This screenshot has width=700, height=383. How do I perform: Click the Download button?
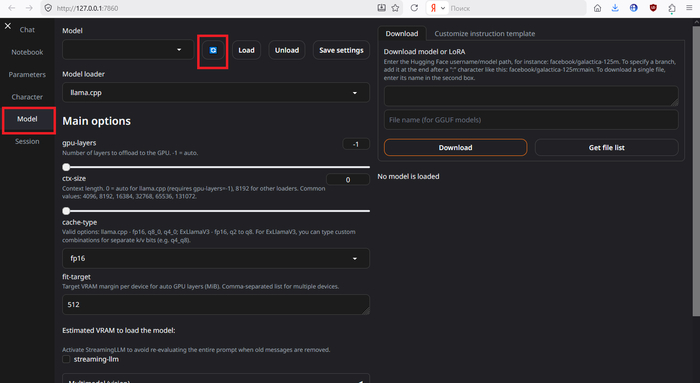click(x=455, y=147)
